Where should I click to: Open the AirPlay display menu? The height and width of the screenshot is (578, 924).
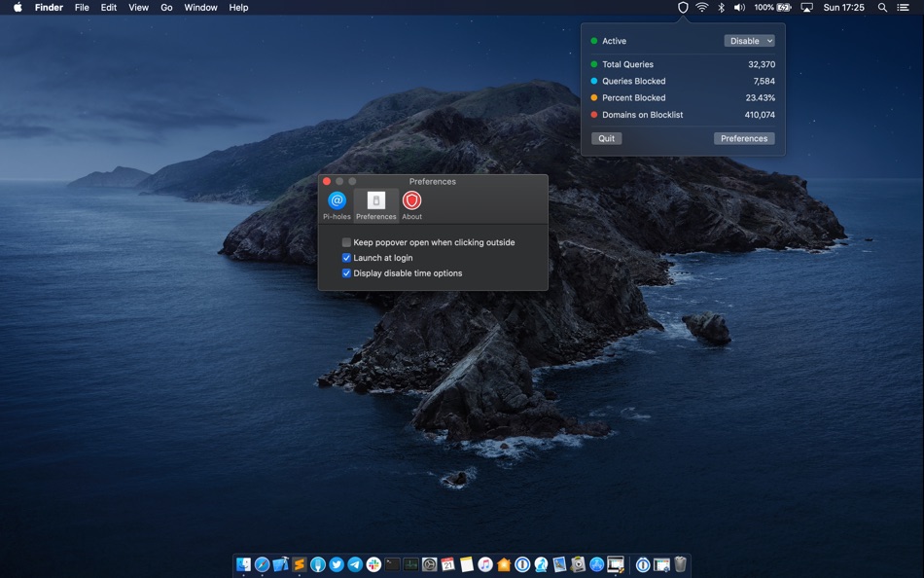pyautogui.click(x=806, y=8)
